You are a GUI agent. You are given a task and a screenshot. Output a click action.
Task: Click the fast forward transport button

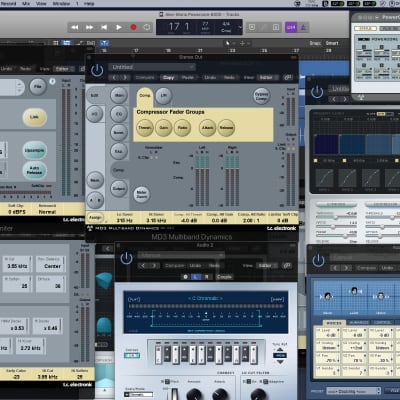click(x=90, y=27)
